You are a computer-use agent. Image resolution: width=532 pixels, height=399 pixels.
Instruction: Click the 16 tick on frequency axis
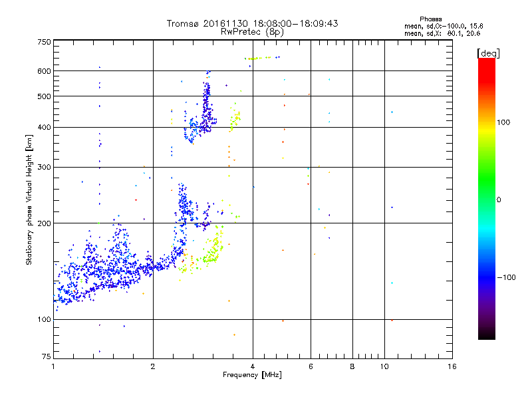click(452, 367)
